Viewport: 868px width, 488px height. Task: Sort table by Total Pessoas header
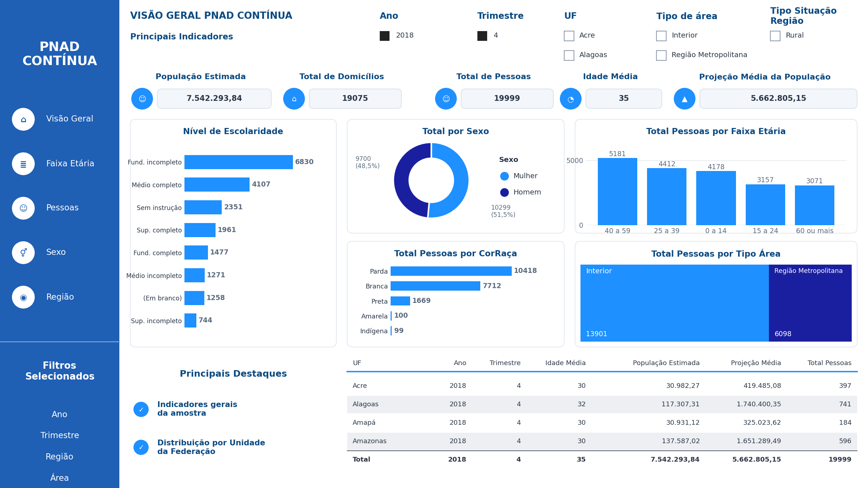coord(829,363)
